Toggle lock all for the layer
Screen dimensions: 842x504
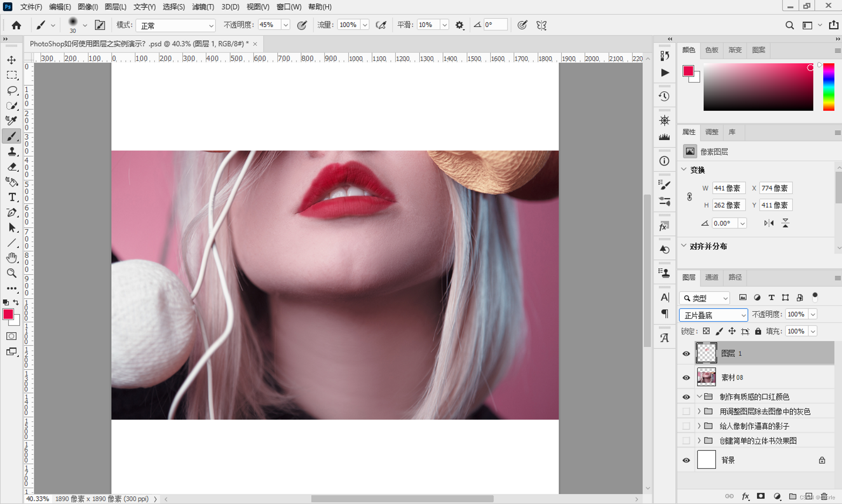tap(758, 331)
